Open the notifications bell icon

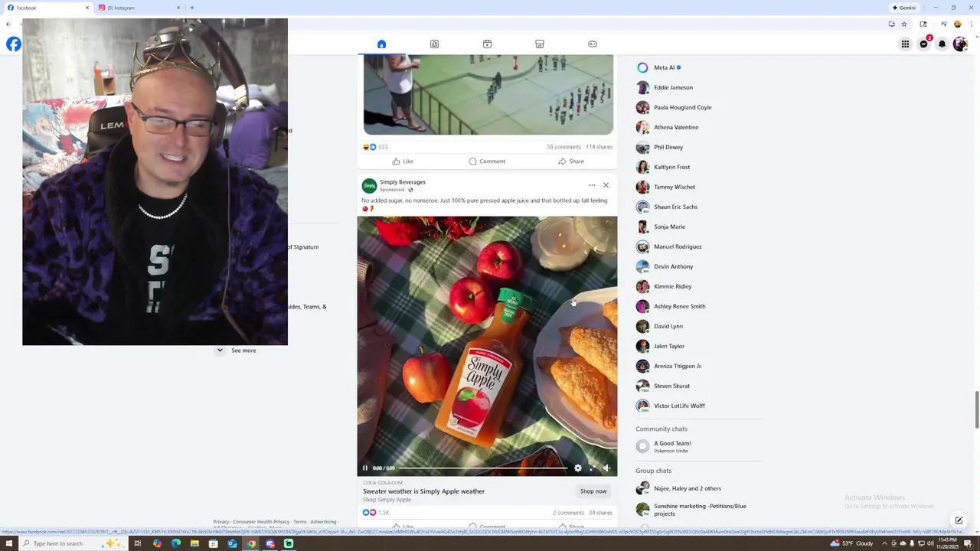[x=942, y=44]
